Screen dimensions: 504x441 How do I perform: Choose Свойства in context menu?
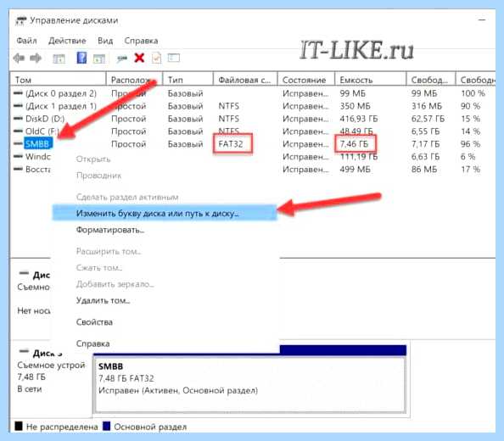click(x=94, y=322)
